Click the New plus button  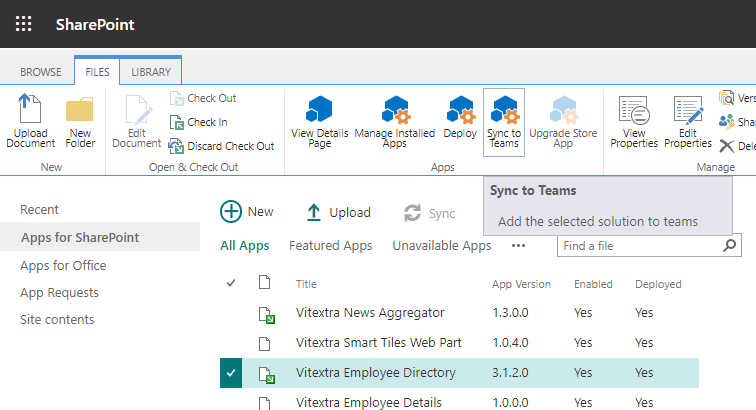click(x=247, y=212)
